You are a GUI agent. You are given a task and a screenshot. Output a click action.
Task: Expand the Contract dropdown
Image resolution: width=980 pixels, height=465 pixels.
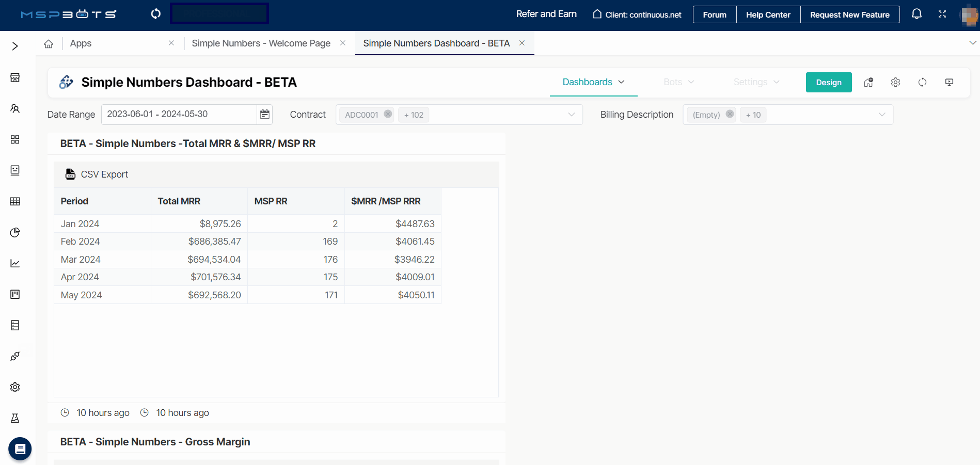tap(571, 115)
